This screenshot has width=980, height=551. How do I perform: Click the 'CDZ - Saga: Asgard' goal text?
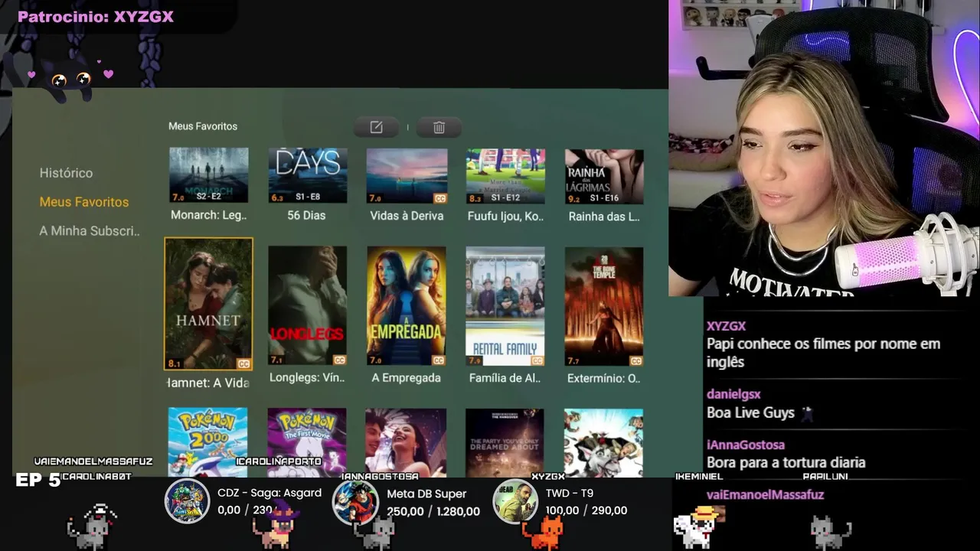(x=269, y=493)
